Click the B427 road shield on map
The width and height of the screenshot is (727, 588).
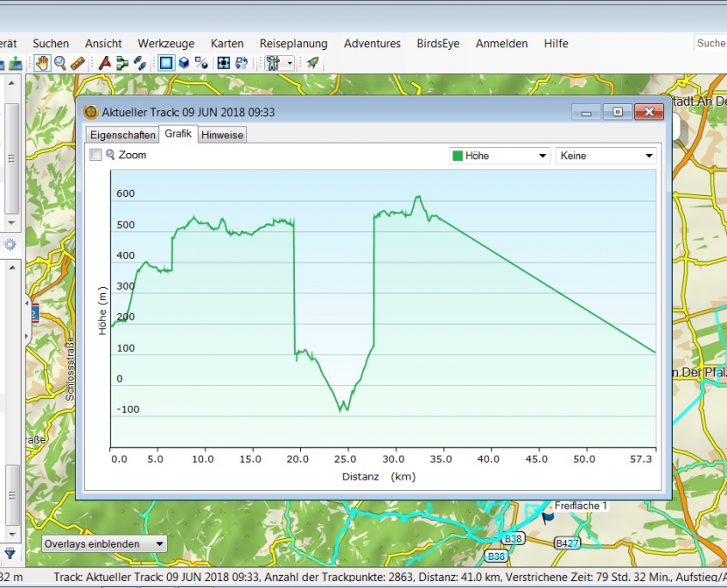coord(567,543)
